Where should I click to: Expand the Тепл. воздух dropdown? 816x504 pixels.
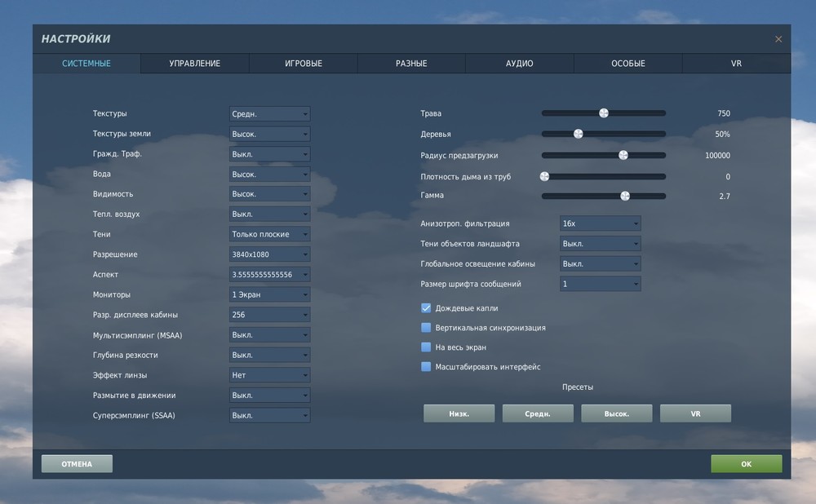point(269,214)
